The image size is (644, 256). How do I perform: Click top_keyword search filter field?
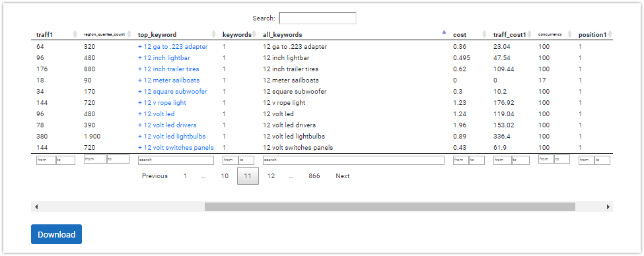[x=176, y=160]
